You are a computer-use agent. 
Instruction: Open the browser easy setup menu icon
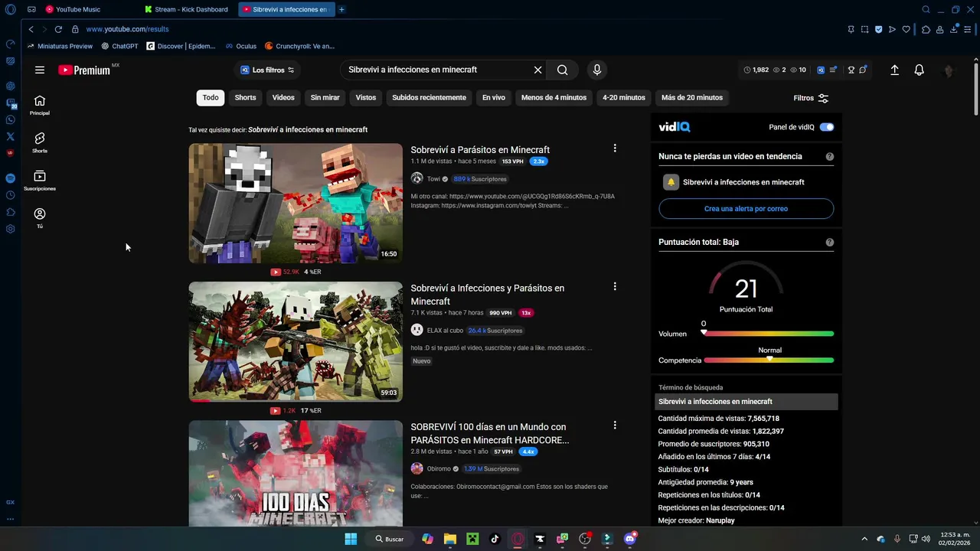[x=968, y=29]
